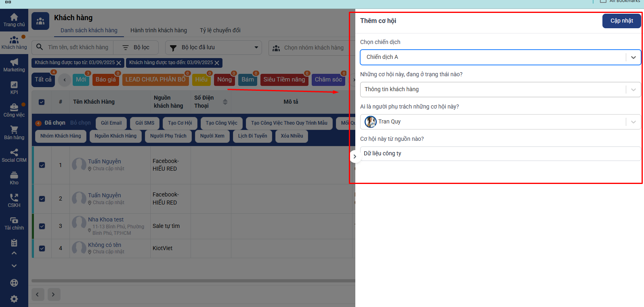
Task: Open the KPI chart icon
Action: tap(14, 85)
